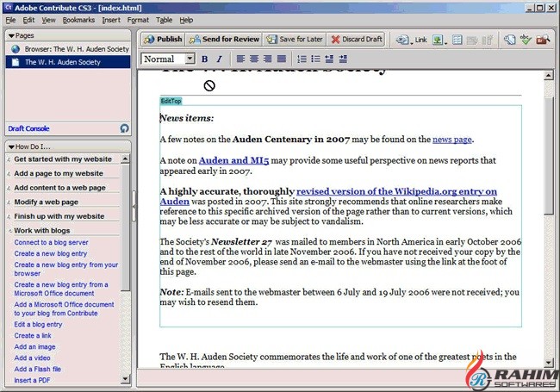Open the File menu

click(10, 20)
